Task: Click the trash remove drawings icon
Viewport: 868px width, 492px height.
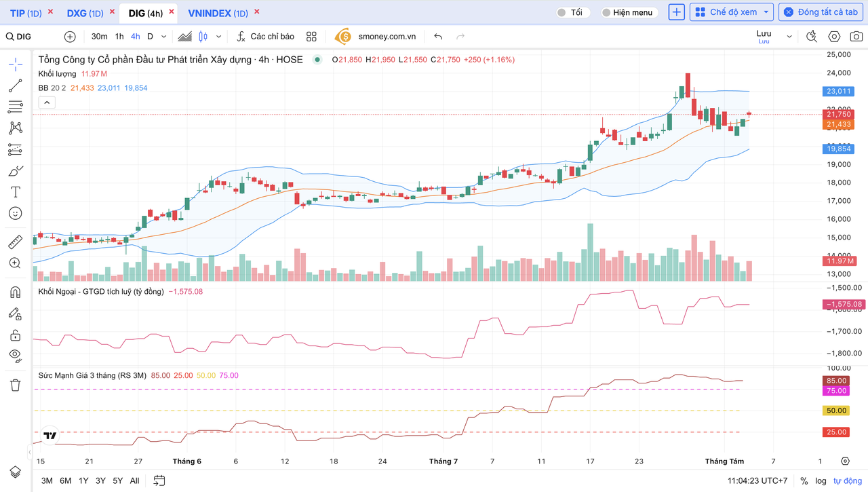Action: click(15, 385)
